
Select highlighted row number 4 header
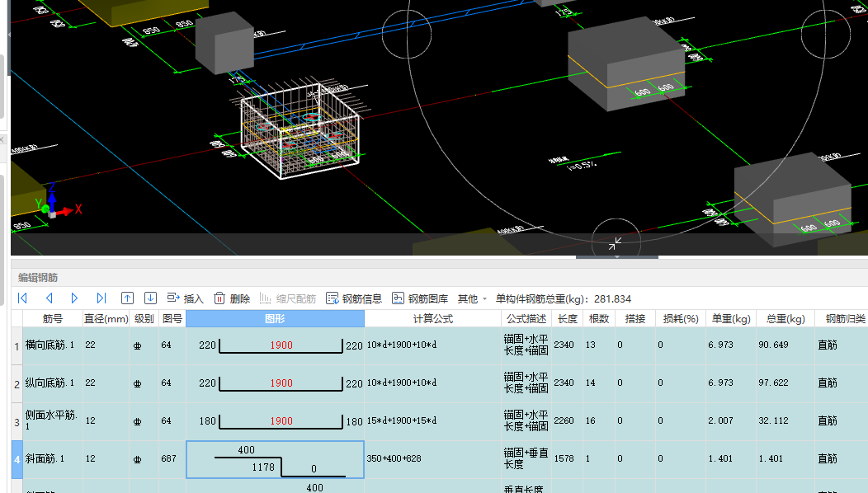click(17, 460)
